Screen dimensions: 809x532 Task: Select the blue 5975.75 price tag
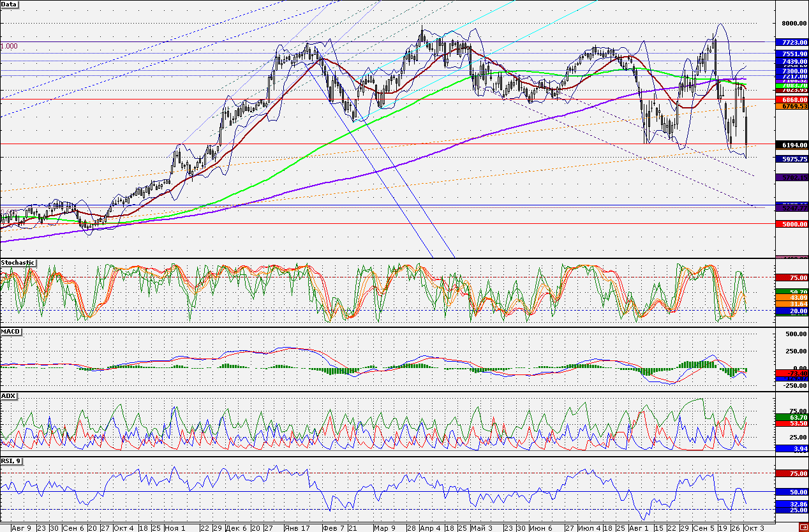tap(792, 158)
